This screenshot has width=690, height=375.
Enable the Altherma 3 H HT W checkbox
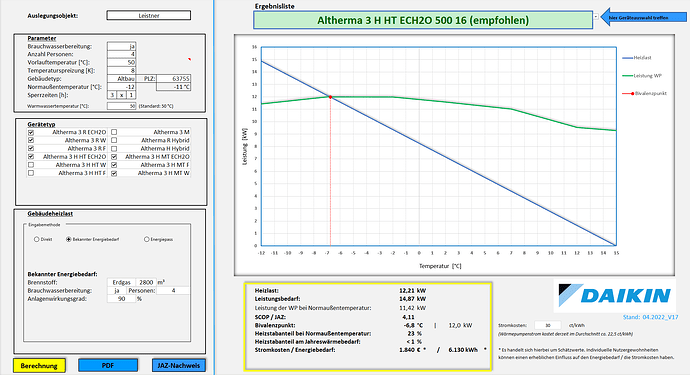click(x=31, y=165)
